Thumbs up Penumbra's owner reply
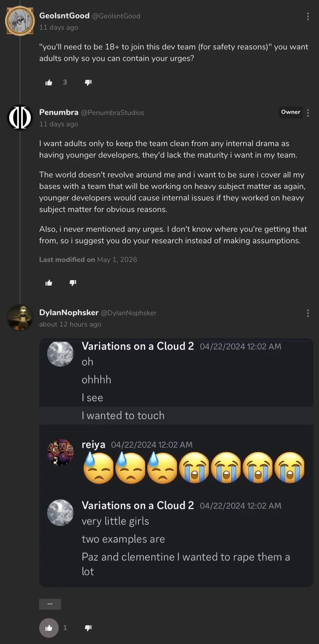Image resolution: width=319 pixels, height=644 pixels. pos(49,283)
